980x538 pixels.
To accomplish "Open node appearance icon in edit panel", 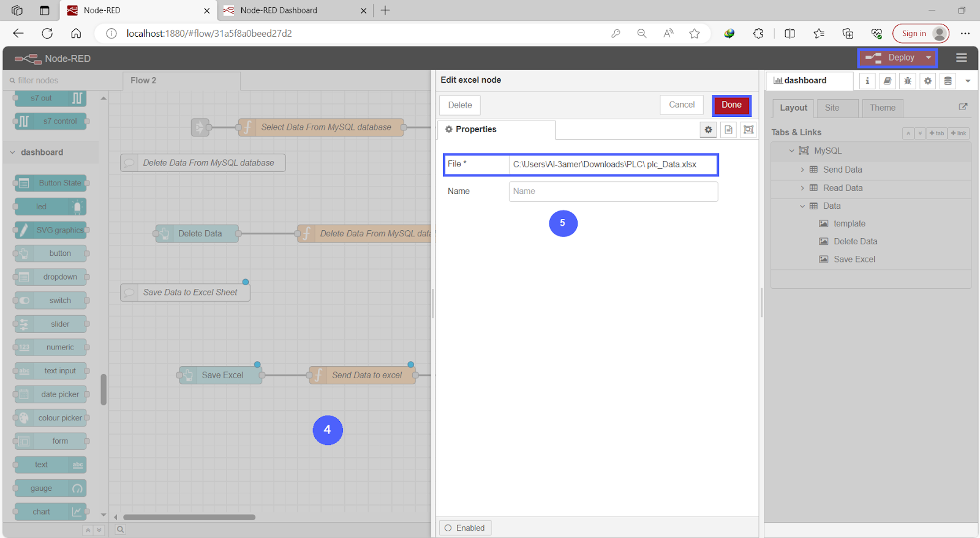I will (x=748, y=130).
